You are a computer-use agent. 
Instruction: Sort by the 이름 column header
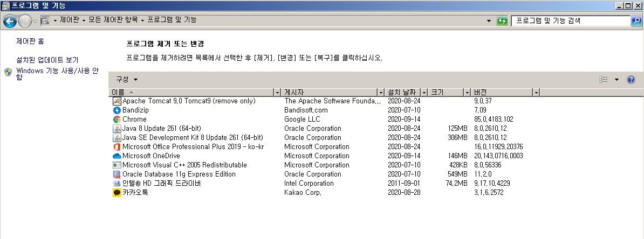click(191, 93)
